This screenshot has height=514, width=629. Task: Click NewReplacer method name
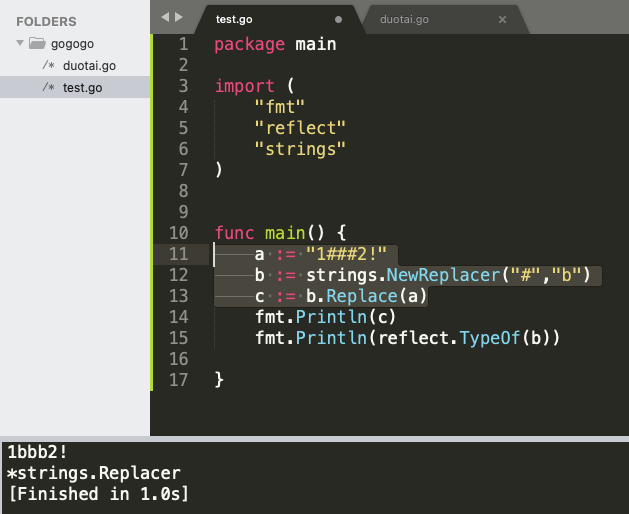[443, 275]
